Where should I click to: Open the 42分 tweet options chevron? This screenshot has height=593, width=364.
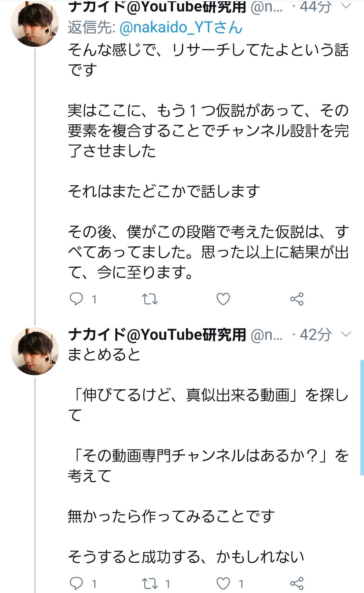click(x=346, y=334)
